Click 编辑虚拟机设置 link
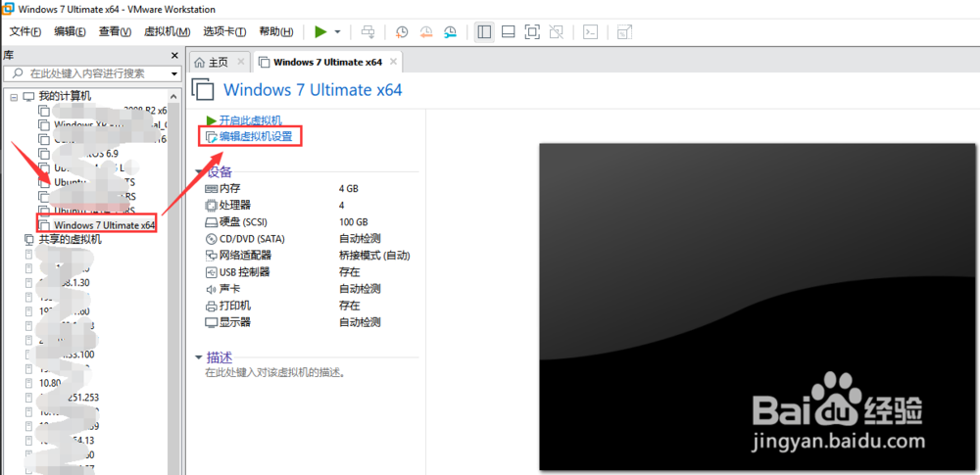The width and height of the screenshot is (980, 475). tap(256, 136)
